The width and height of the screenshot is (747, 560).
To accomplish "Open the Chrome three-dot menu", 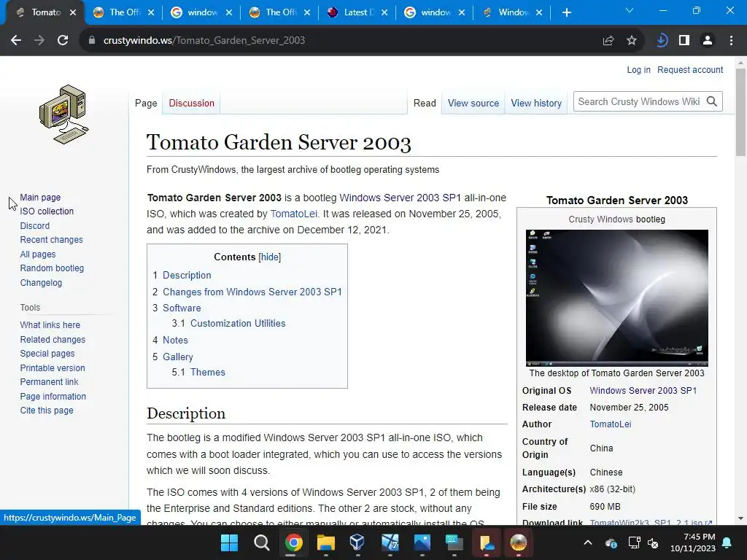I will (731, 41).
